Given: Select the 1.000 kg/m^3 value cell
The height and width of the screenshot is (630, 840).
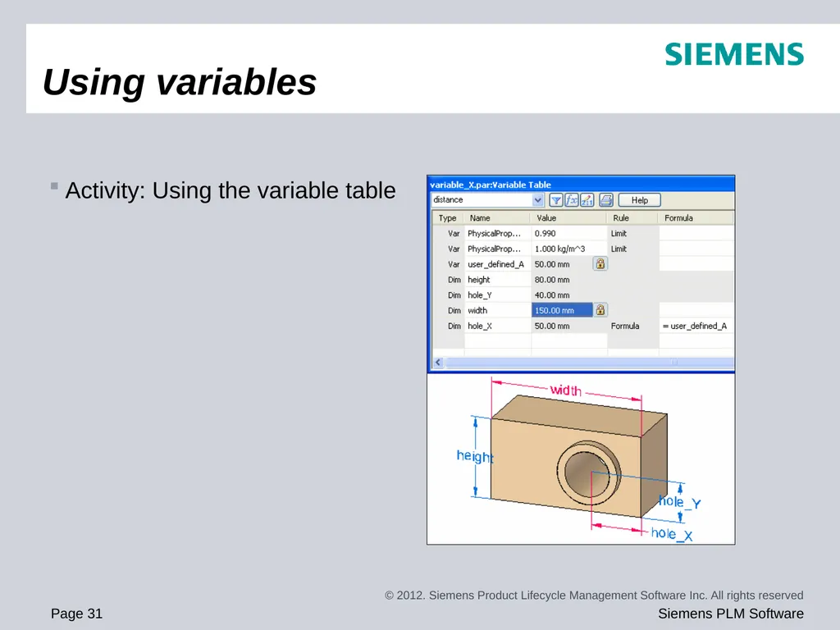Looking at the screenshot, I should (x=569, y=249).
